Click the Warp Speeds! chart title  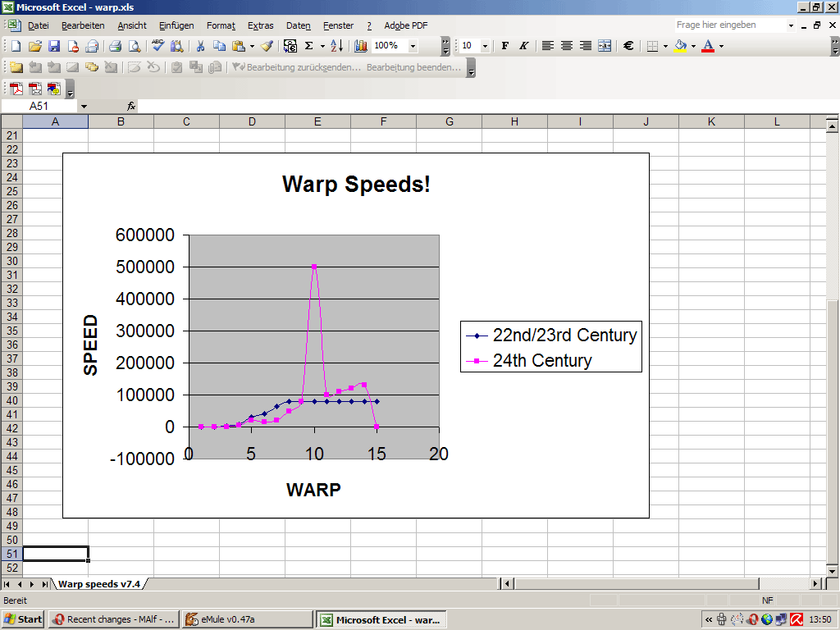356,184
